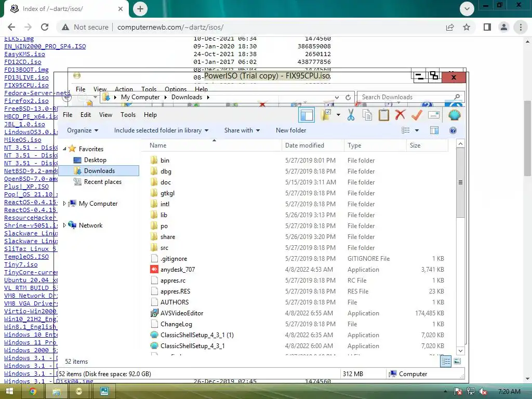
Task: Select Downloads in the navigation pane
Action: (x=99, y=170)
